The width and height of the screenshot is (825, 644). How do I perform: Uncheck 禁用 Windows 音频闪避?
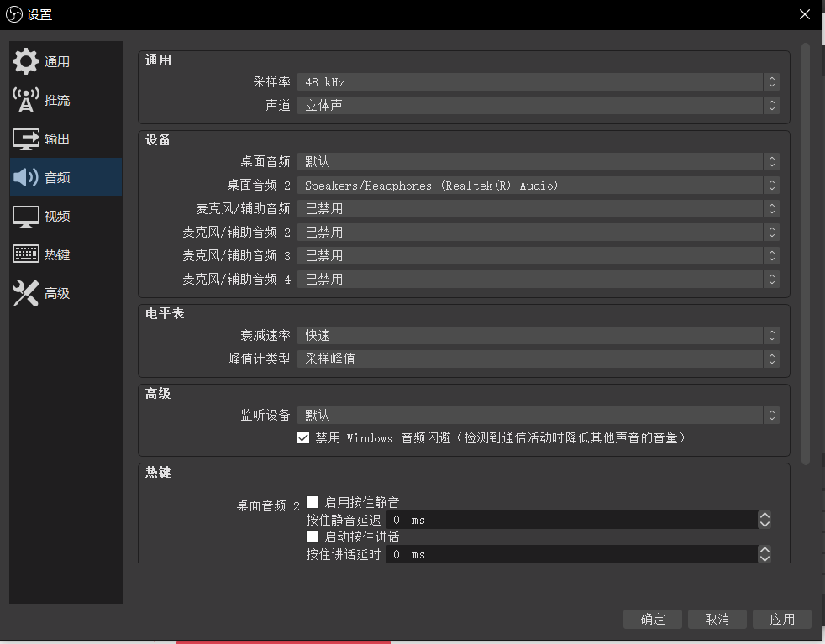pos(303,437)
